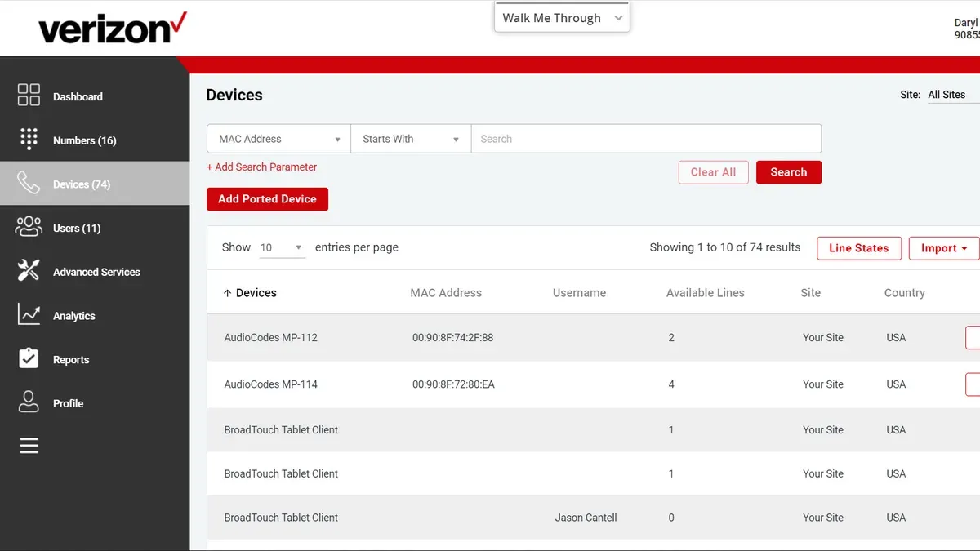Click action button in AudioCodes MP-112 row
The height and width of the screenshot is (551, 980).
(x=973, y=337)
